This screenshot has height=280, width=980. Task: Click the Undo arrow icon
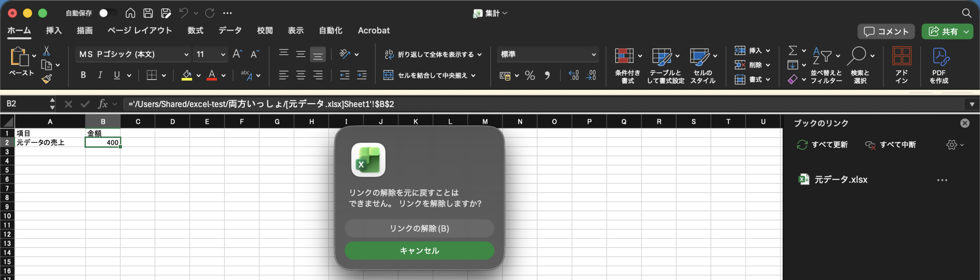coord(184,13)
